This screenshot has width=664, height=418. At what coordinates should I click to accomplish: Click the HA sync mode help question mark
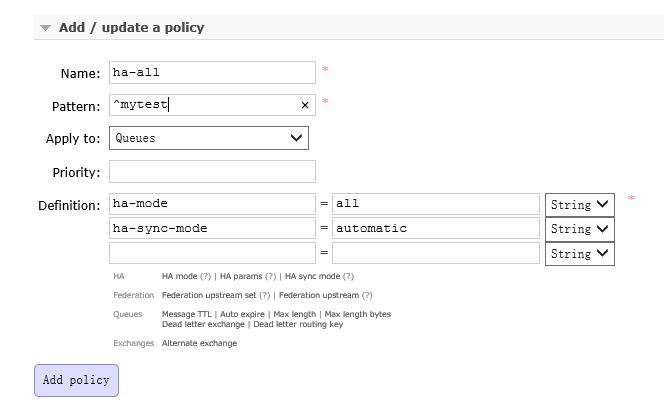(348, 277)
